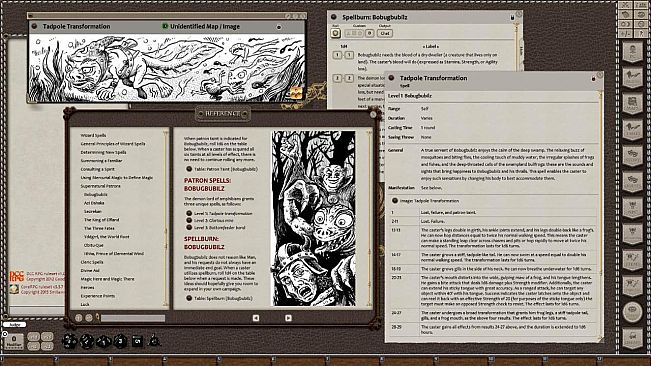
Task: Select General Principles of Wizard Spells
Action: 113,144
